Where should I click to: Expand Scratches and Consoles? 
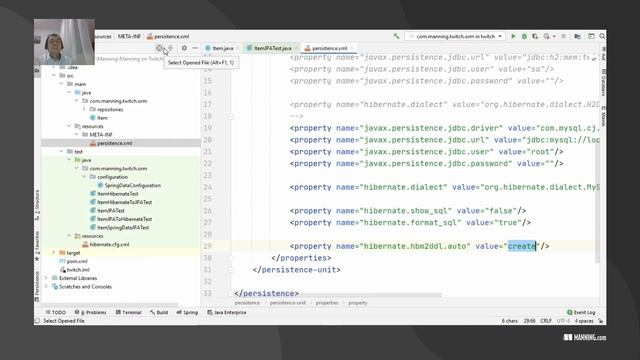point(46,287)
